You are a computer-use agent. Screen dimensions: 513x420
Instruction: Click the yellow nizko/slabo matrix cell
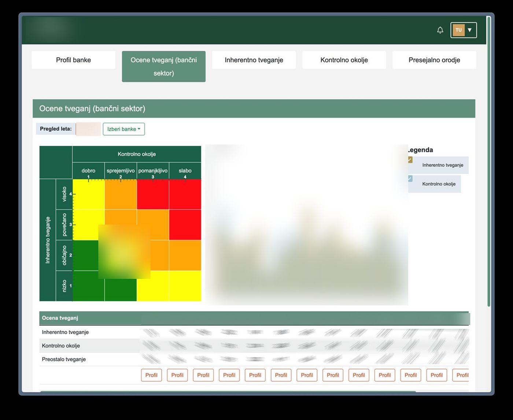pyautogui.click(x=185, y=286)
